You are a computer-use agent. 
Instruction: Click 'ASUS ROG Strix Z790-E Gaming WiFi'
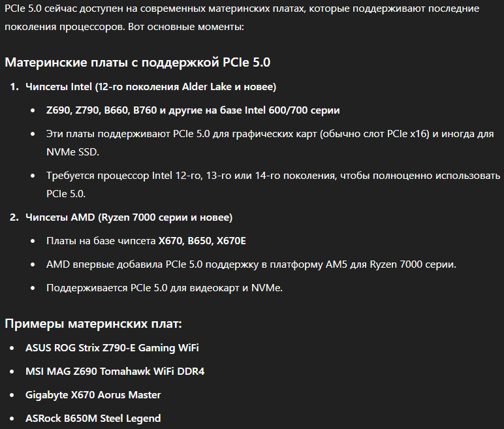[112, 348]
